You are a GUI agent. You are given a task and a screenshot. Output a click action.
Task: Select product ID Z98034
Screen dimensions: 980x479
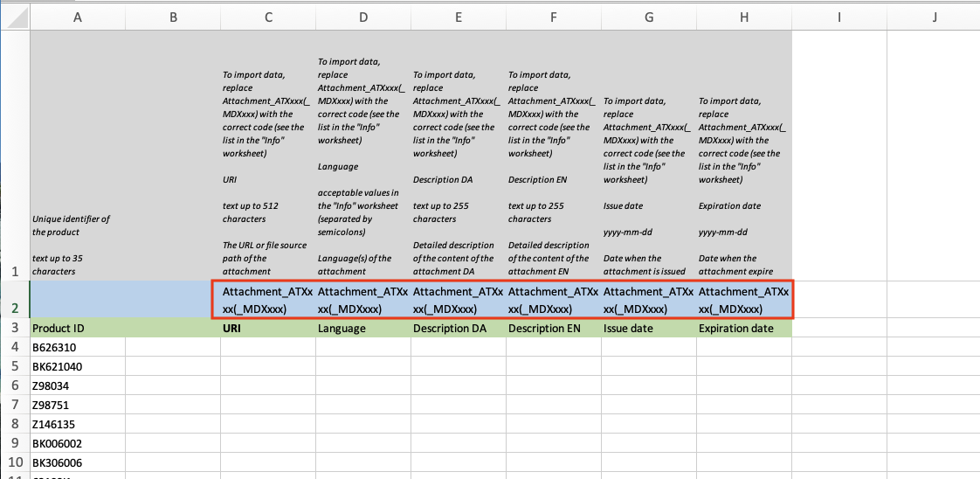pos(78,385)
